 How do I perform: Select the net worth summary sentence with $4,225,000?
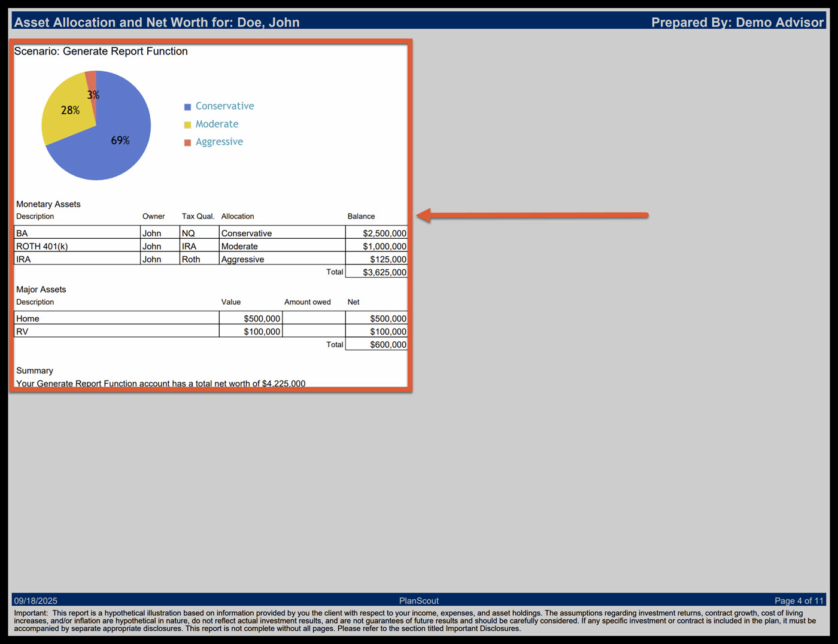click(160, 383)
